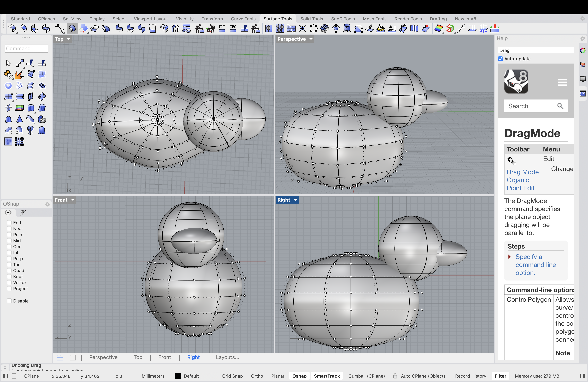Select the arrow pointer tool in left sidebar
Image resolution: width=588 pixels, height=382 pixels.
pyautogui.click(x=8, y=63)
